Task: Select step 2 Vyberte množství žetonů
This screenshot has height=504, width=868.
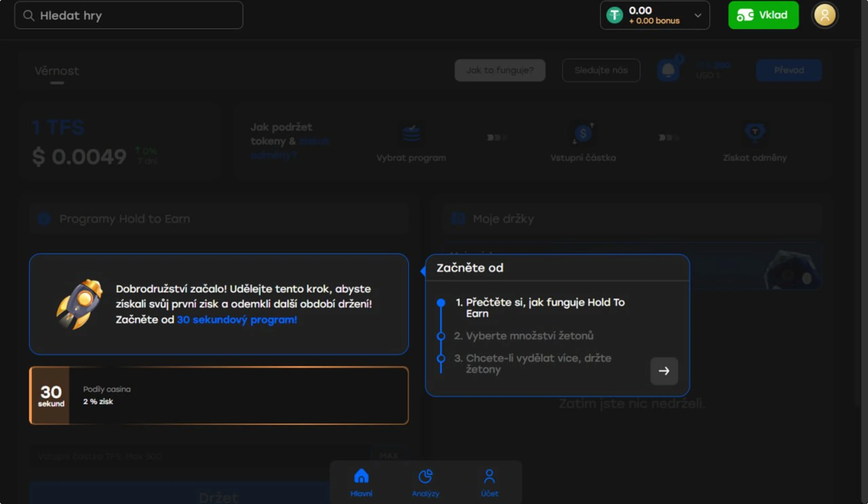Action: [x=524, y=336]
